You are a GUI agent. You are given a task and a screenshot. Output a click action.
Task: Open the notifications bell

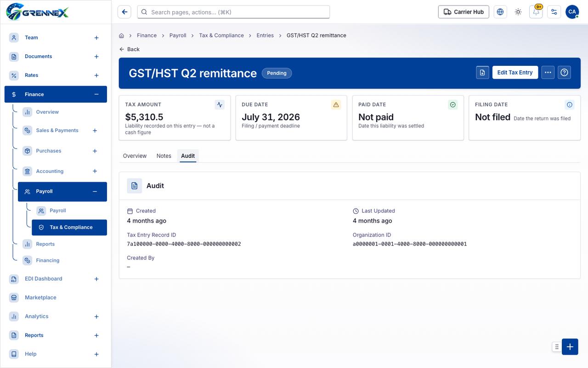point(536,12)
